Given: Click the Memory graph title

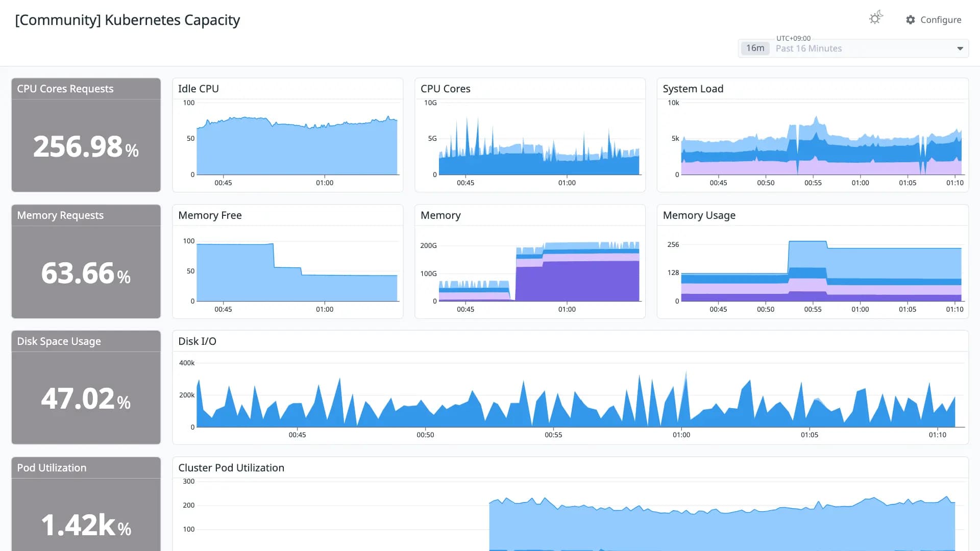Looking at the screenshot, I should 440,215.
